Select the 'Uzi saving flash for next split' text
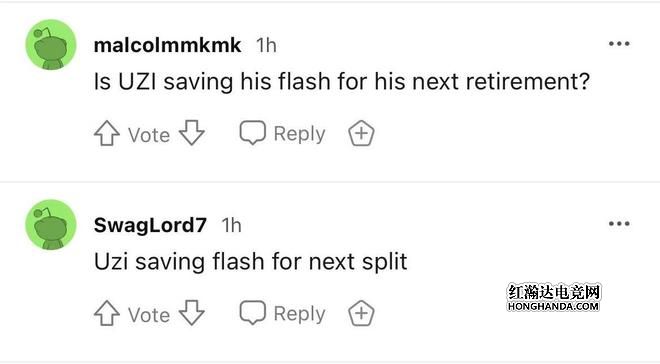 250,261
